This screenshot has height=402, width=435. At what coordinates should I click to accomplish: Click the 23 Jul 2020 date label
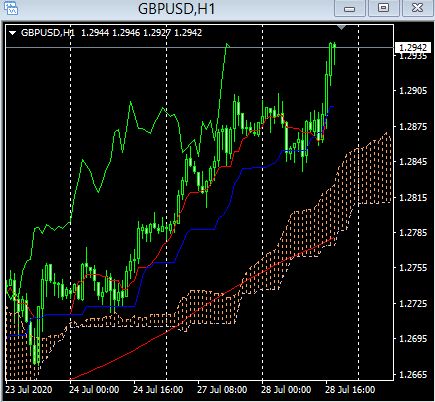point(29,390)
